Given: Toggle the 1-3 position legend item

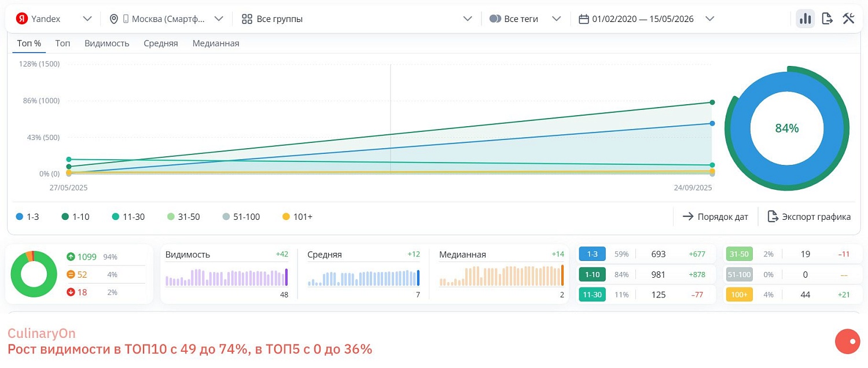Looking at the screenshot, I should (x=27, y=216).
